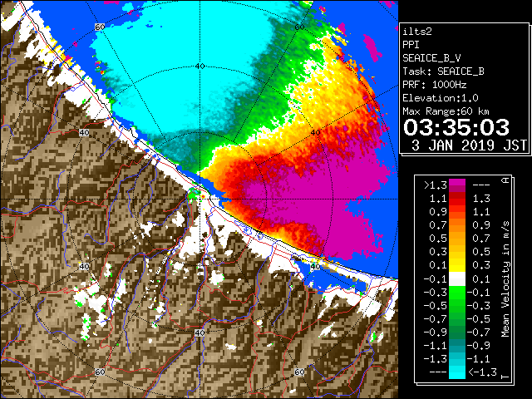532x399 pixels.
Task: Click the 'PRF: 1000Hz' text
Action: (435, 85)
